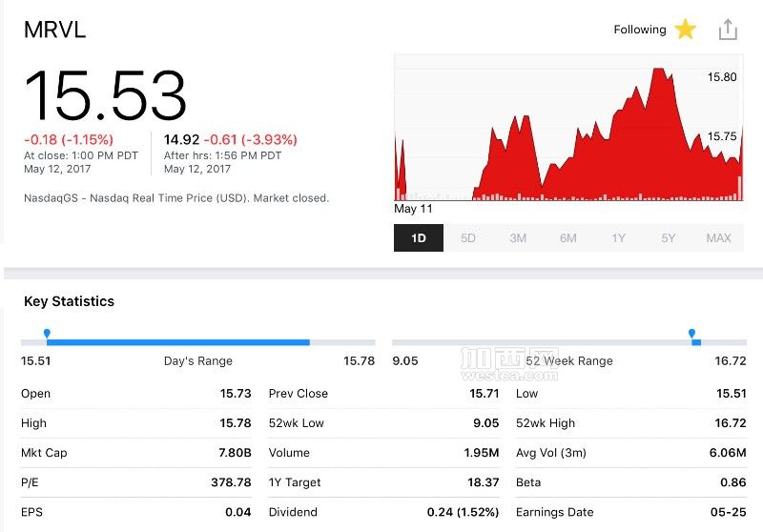Viewport: 763px width, 532px height.
Task: Click the High value 15.78
Action: pyautogui.click(x=236, y=423)
